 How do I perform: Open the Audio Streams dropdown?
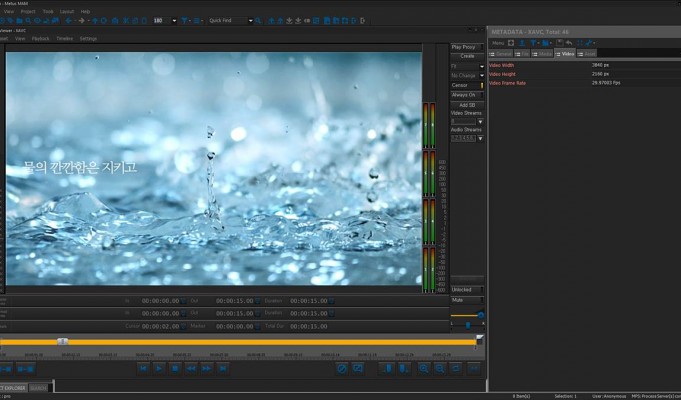480,139
